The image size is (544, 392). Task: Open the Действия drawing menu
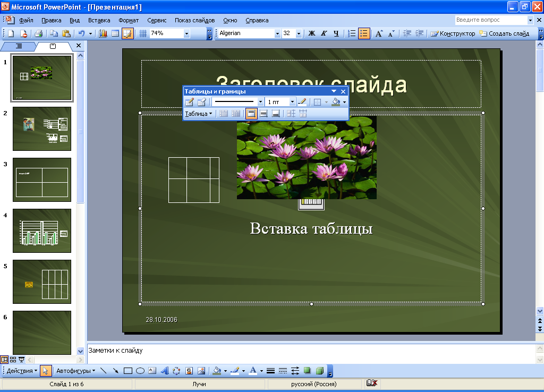[x=22, y=371]
